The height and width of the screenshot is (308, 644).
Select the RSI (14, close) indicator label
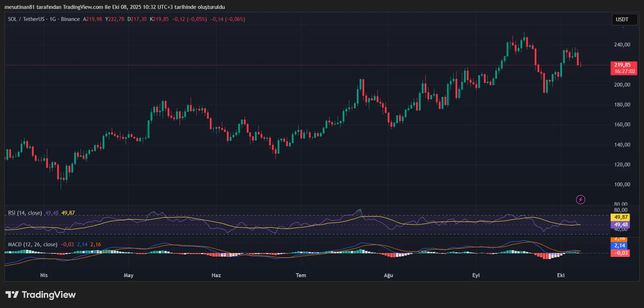(25, 213)
